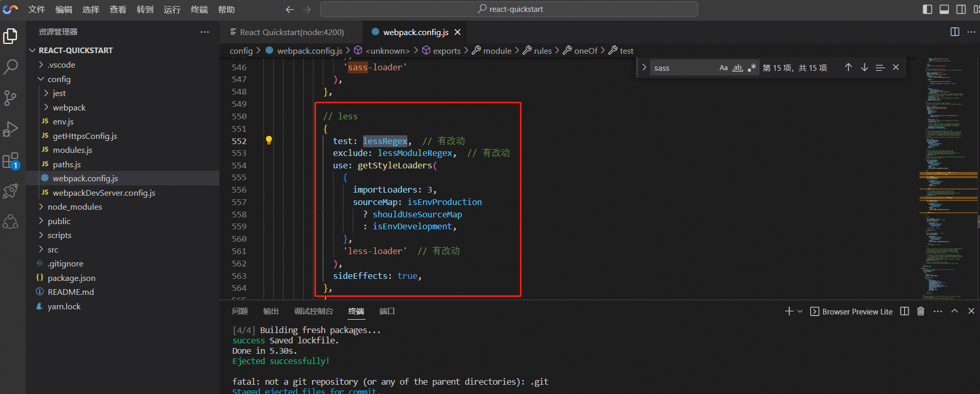
Task: Toggle primary side bar layout icon
Action: pos(927,9)
